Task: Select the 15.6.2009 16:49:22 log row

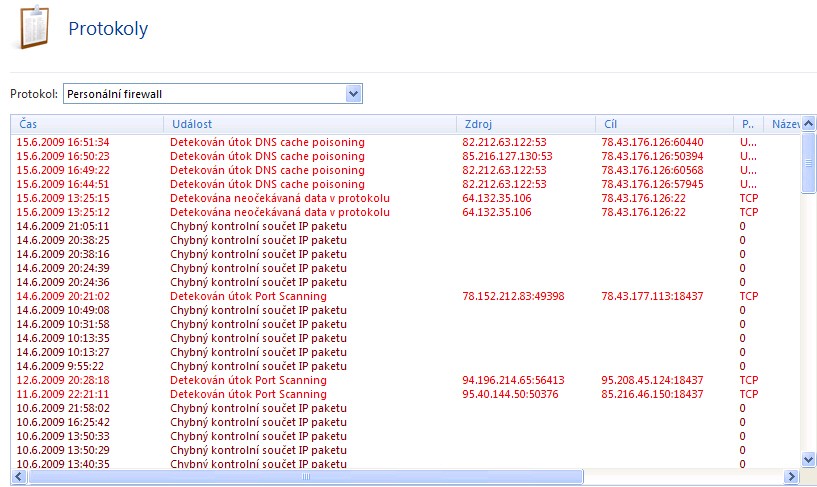Action: click(405, 170)
